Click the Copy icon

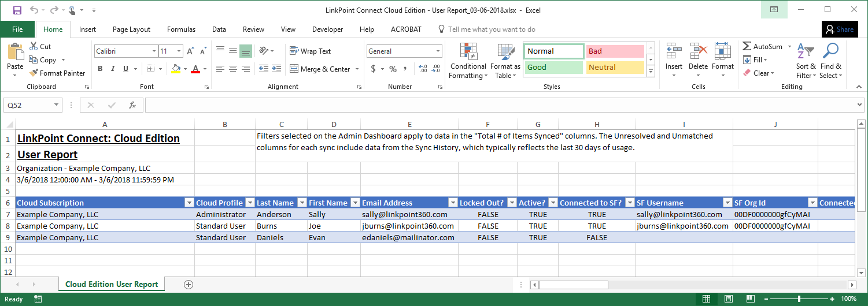pyautogui.click(x=34, y=60)
